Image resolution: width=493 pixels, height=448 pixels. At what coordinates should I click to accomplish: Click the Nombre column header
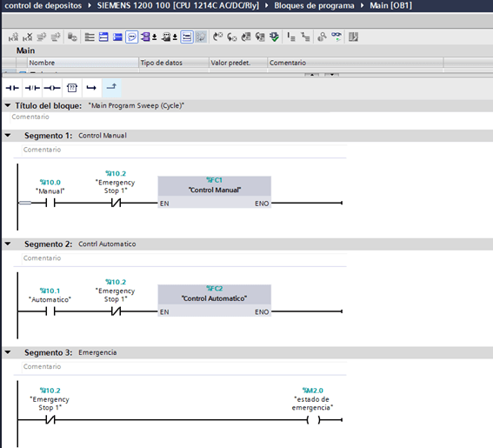pyautogui.click(x=83, y=63)
